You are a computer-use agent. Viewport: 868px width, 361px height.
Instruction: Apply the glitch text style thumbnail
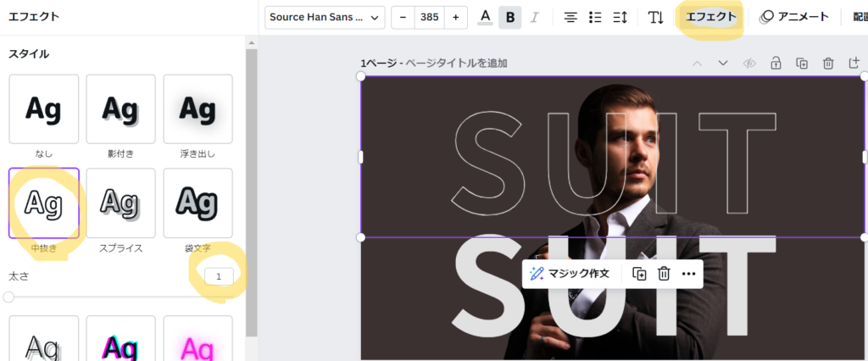[x=120, y=338]
